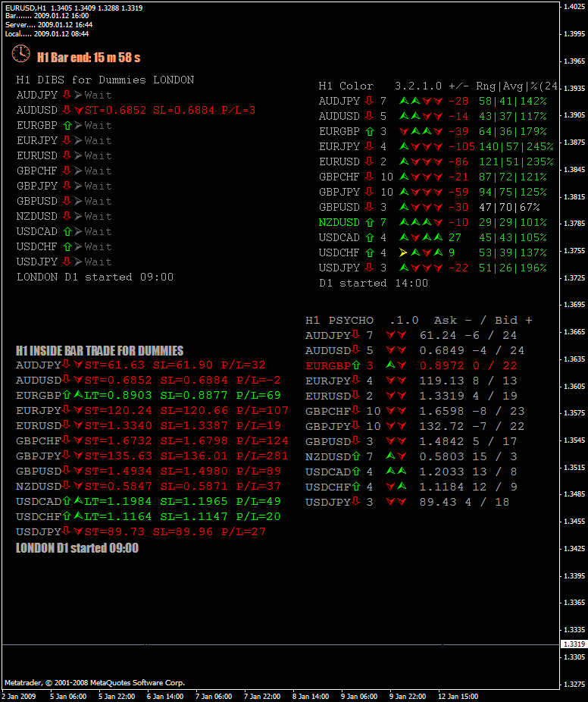Click the green NZDUSD label in H1 Color table
Viewport: 588px width, 702px height.
(x=339, y=222)
